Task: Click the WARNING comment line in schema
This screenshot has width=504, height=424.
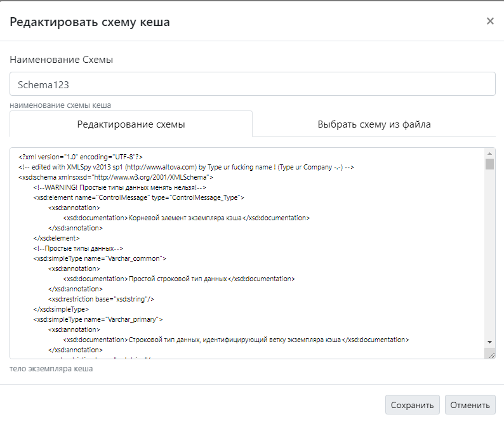Action: [120, 187]
